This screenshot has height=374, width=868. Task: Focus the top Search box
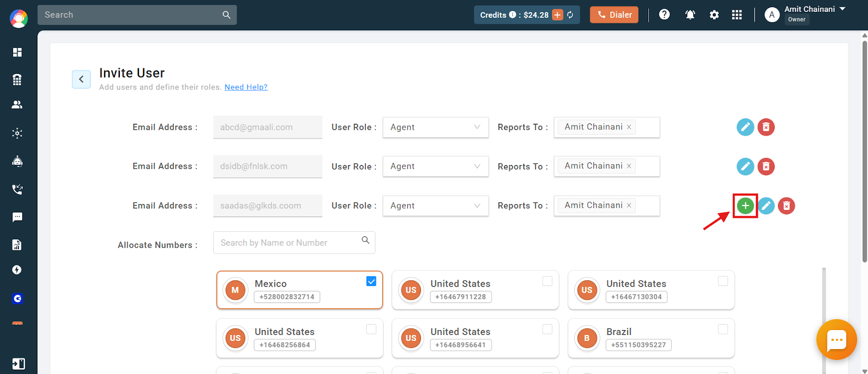(137, 15)
